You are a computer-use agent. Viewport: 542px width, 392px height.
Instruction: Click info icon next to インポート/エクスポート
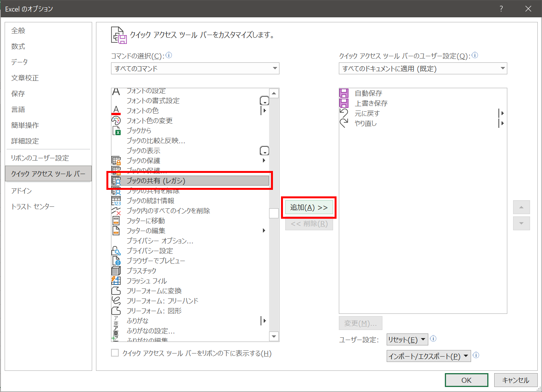476,355
